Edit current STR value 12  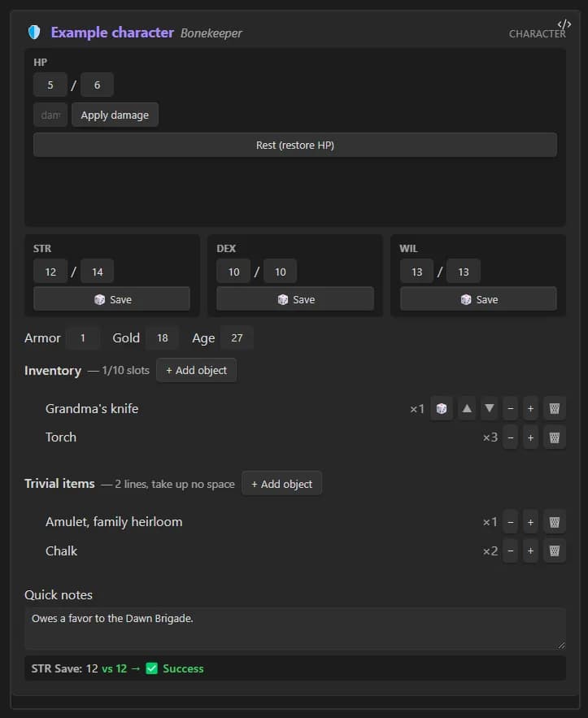click(x=50, y=272)
